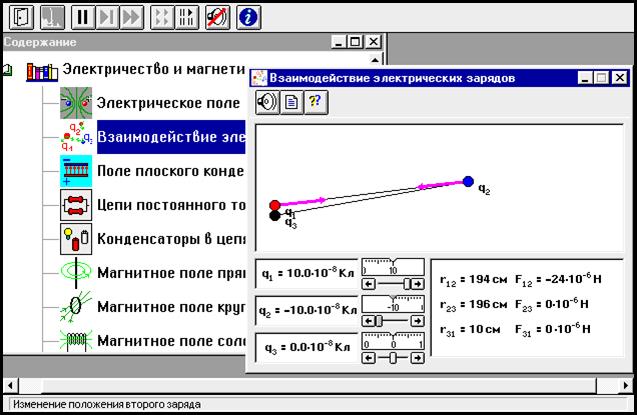Click the bulb and capacitor thumbnail icon
This screenshot has width=637, height=415.
coord(76,239)
